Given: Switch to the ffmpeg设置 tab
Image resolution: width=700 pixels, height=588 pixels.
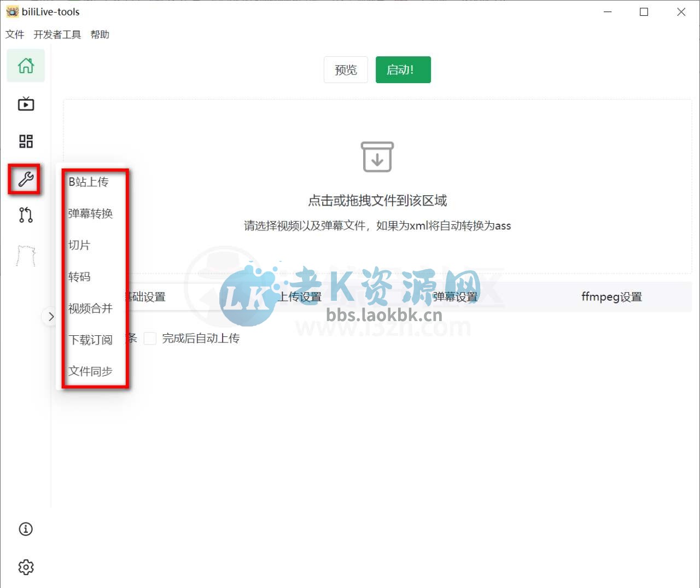Looking at the screenshot, I should click(x=611, y=297).
